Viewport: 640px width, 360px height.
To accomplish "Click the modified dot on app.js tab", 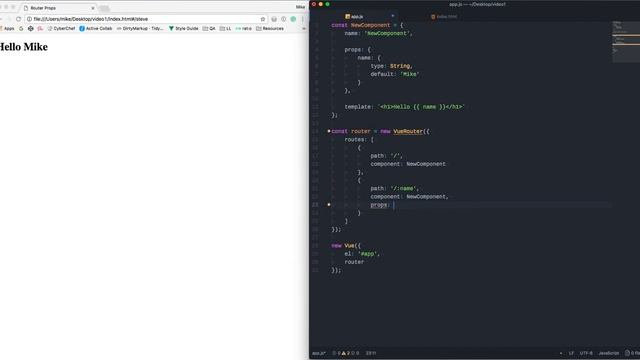I will (x=393, y=16).
